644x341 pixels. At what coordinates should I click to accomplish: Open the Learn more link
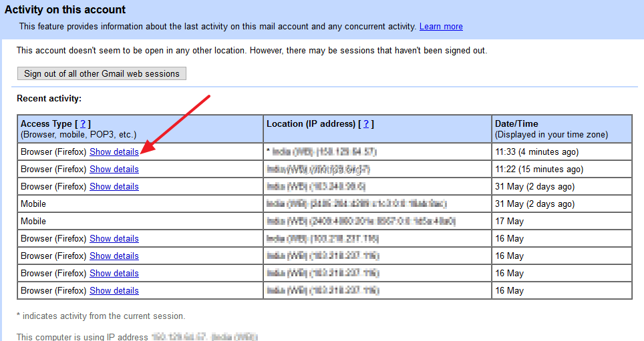[441, 27]
